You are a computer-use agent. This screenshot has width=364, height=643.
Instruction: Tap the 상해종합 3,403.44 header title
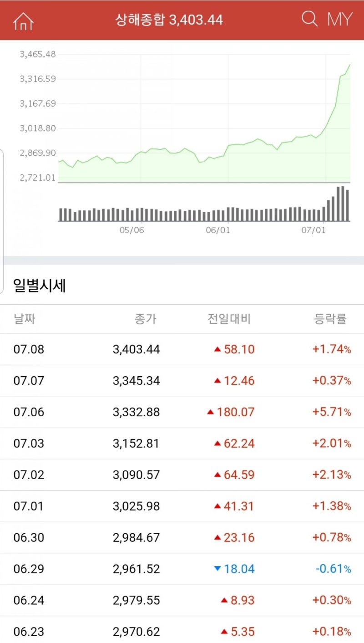pos(169,20)
